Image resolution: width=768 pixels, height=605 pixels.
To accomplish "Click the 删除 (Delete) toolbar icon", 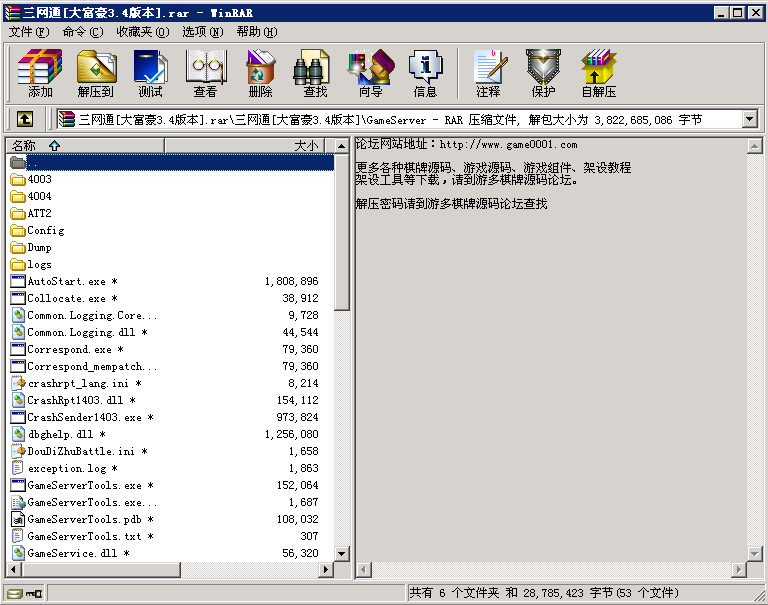I will (260, 73).
